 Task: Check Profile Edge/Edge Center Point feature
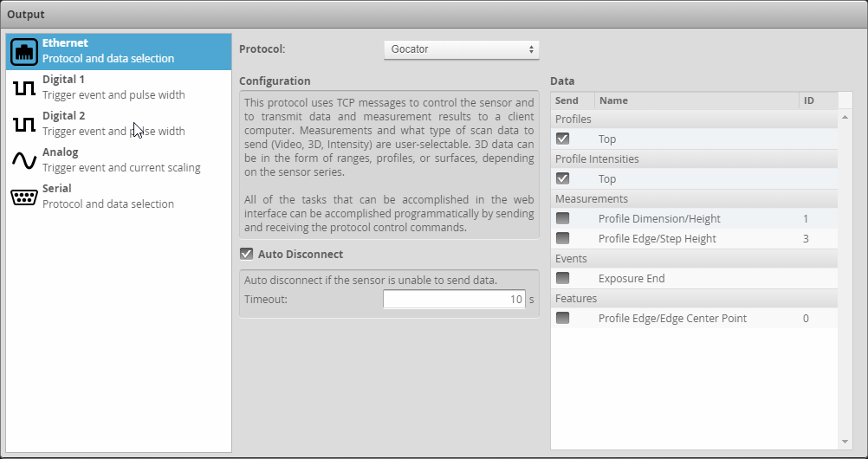click(x=563, y=318)
